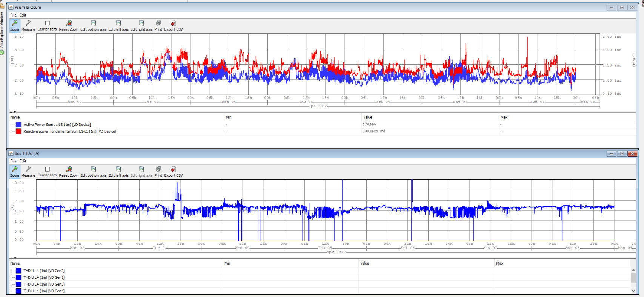Click Name column header in Bus THDu legend

tap(115, 263)
